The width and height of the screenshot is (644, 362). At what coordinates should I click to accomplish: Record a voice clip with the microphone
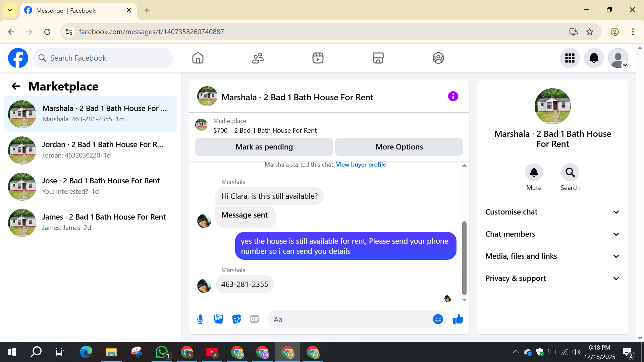[200, 319]
